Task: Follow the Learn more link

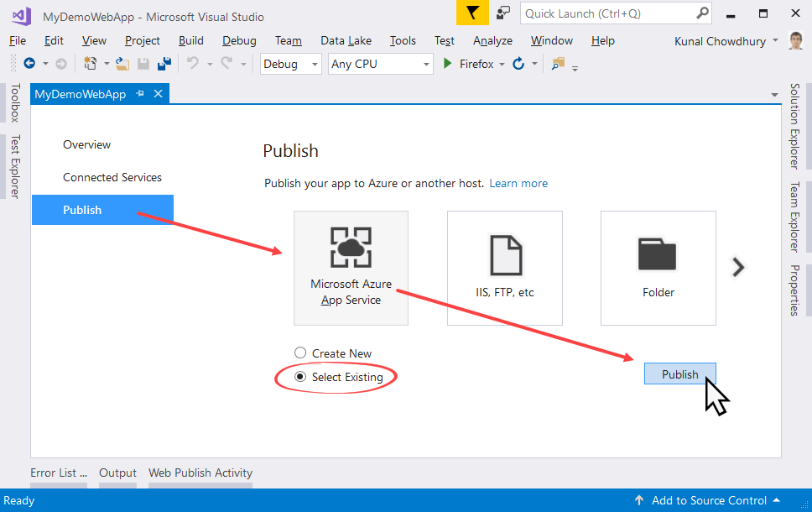Action: pyautogui.click(x=518, y=183)
